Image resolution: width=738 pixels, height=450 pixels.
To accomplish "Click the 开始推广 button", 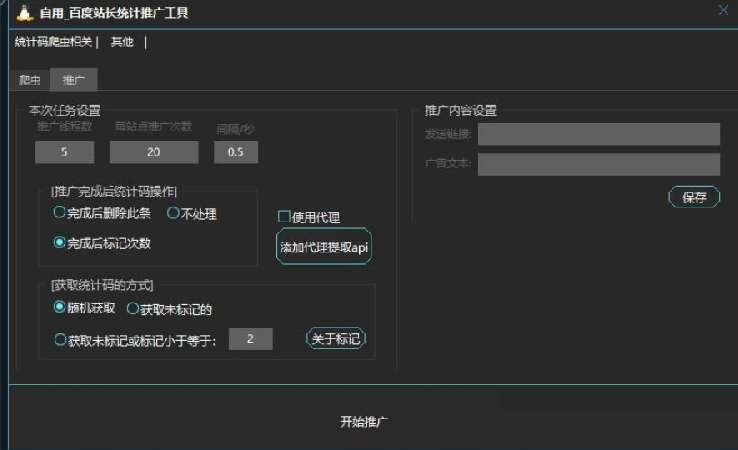I will (364, 421).
